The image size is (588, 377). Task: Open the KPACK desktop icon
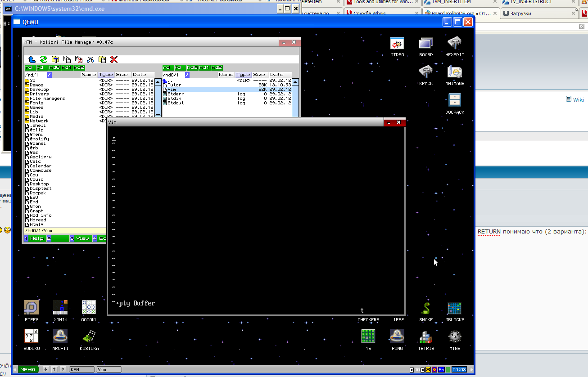click(425, 72)
